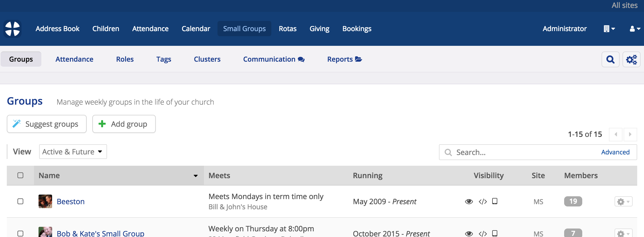
Task: Click the Running column header
Action: coord(368,176)
